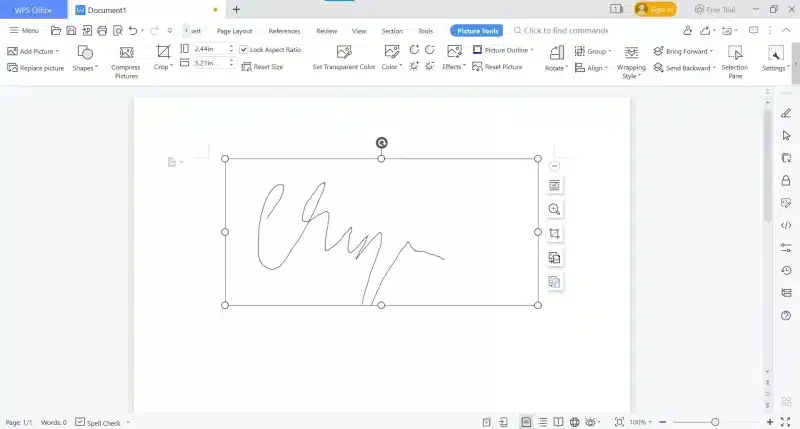This screenshot has width=800, height=429.
Task: Switch to outline view icon
Action: pos(542,422)
